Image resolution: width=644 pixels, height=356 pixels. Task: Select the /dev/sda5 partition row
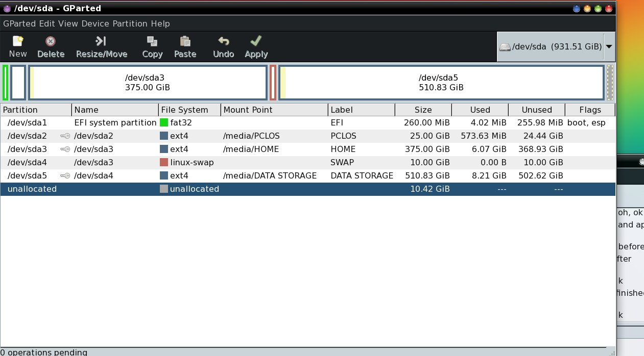point(308,176)
